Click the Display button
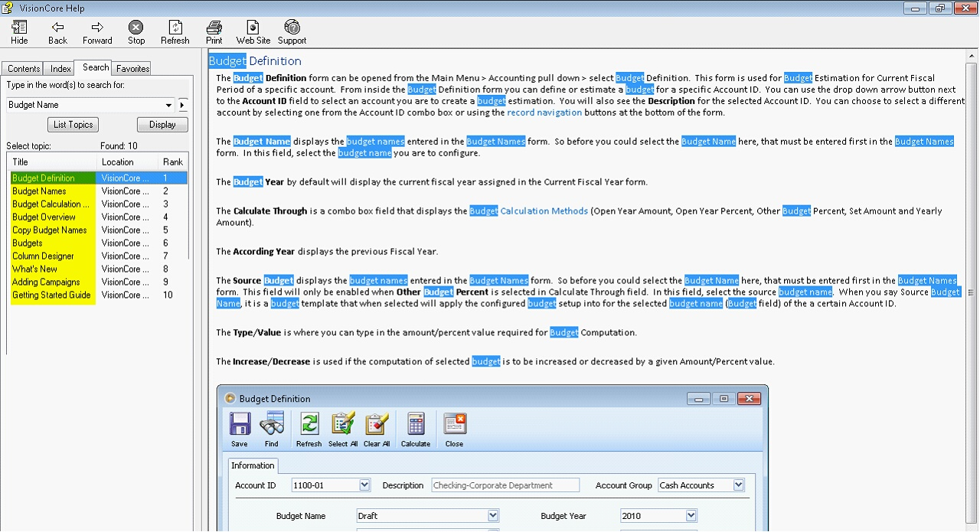This screenshot has width=980, height=532. [162, 125]
